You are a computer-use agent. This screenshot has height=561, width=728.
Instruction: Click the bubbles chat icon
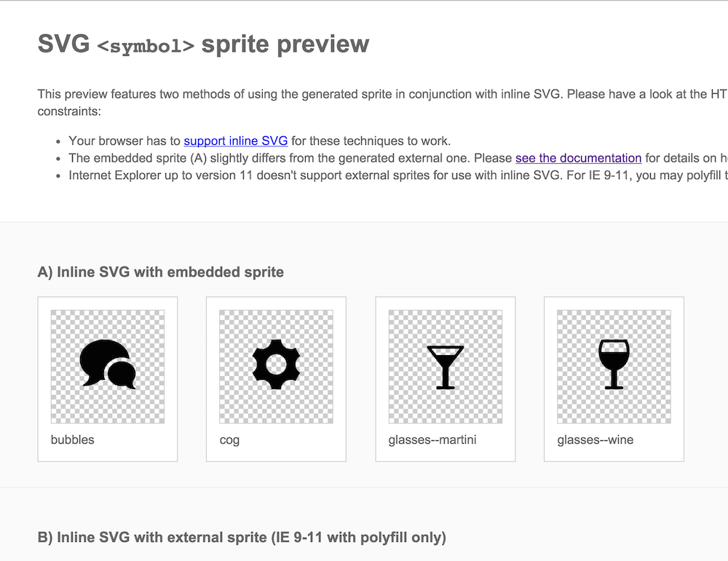[107, 364]
